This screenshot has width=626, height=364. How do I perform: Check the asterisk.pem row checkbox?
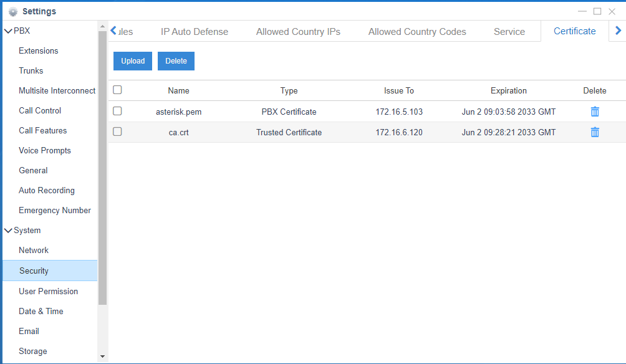click(x=117, y=111)
